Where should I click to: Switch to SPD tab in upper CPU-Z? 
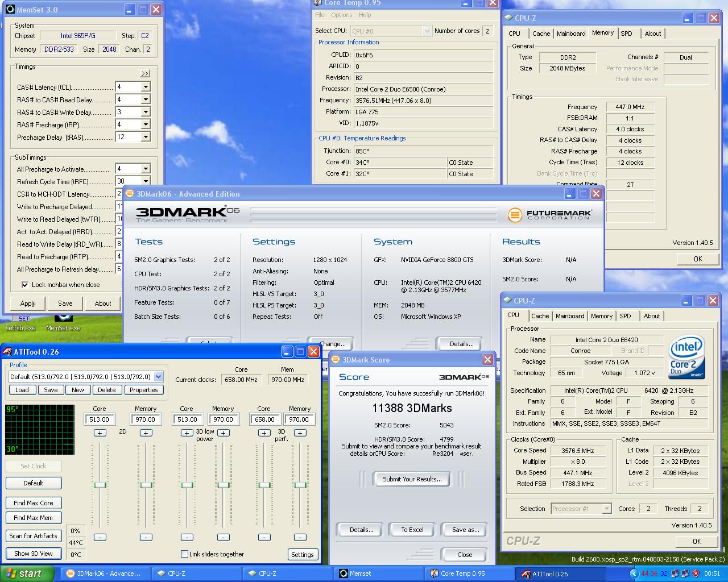pyautogui.click(x=626, y=34)
